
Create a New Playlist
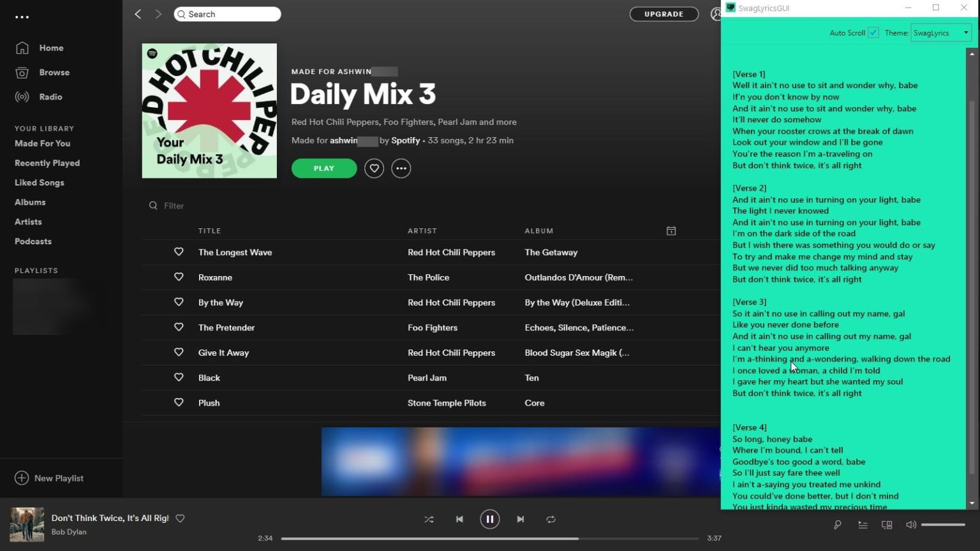pyautogui.click(x=49, y=478)
